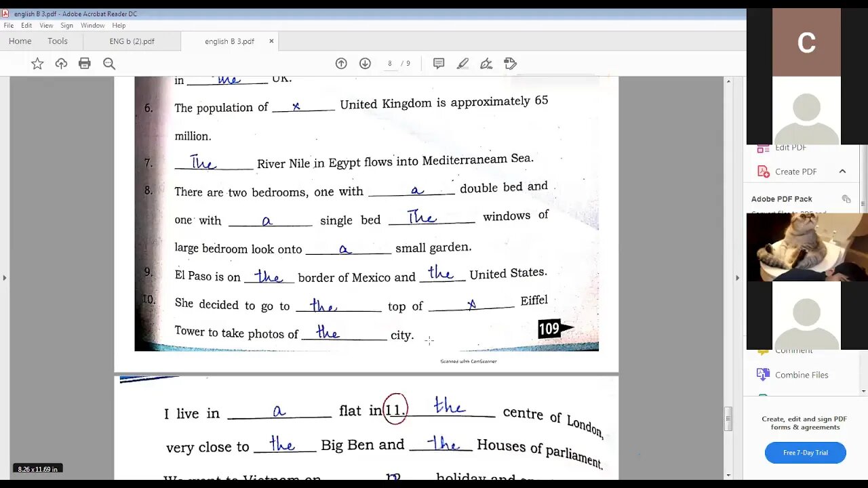Viewport: 868px width, 488px height.
Task: Select the english B 3.pdf tab
Action: click(229, 41)
